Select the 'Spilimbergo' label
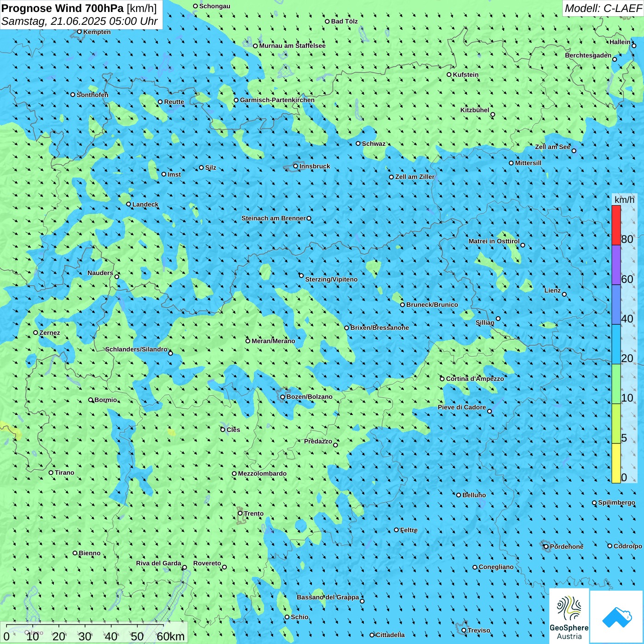Image resolution: width=644 pixels, height=644 pixels. pyautogui.click(x=617, y=502)
